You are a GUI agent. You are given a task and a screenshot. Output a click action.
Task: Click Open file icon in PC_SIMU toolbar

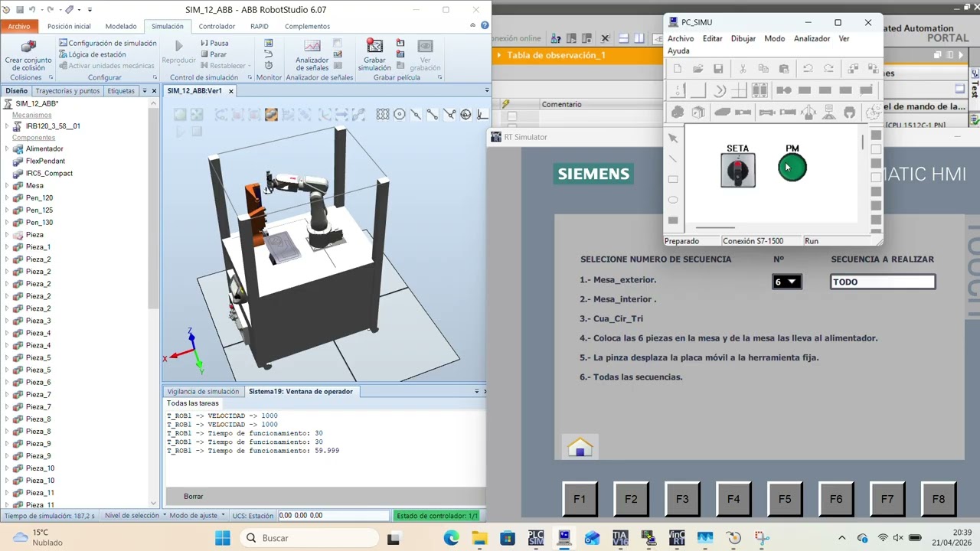click(698, 69)
